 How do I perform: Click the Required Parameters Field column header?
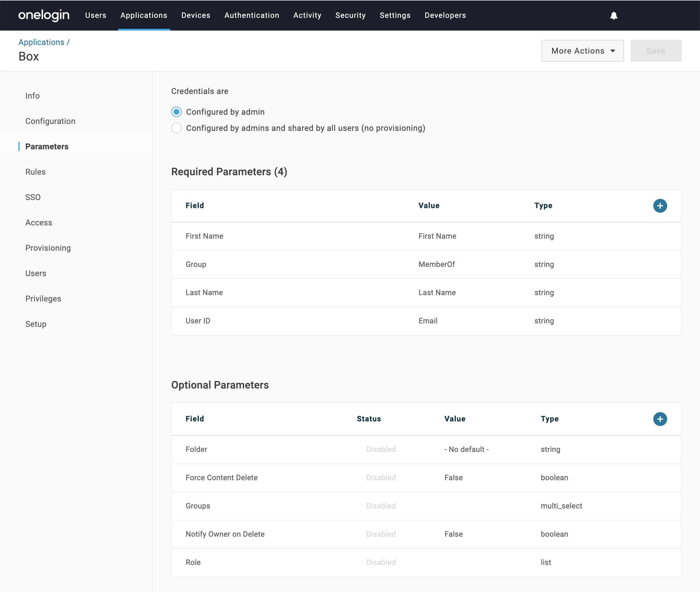[195, 205]
